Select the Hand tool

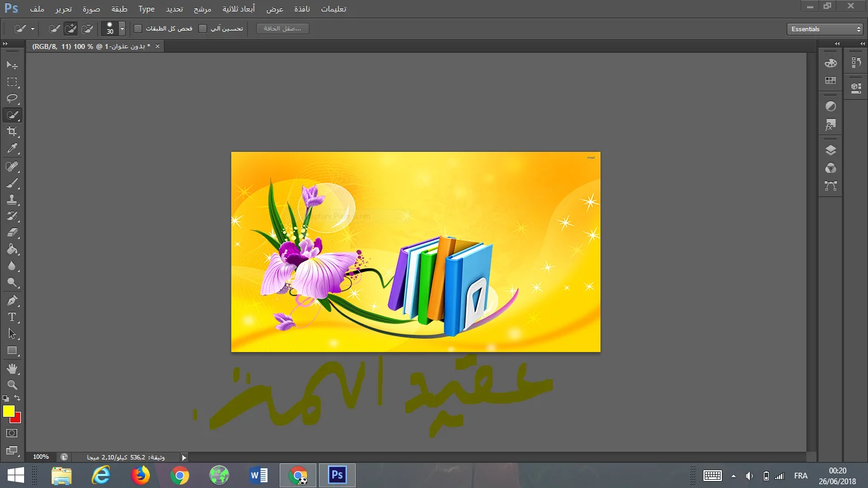tap(12, 369)
